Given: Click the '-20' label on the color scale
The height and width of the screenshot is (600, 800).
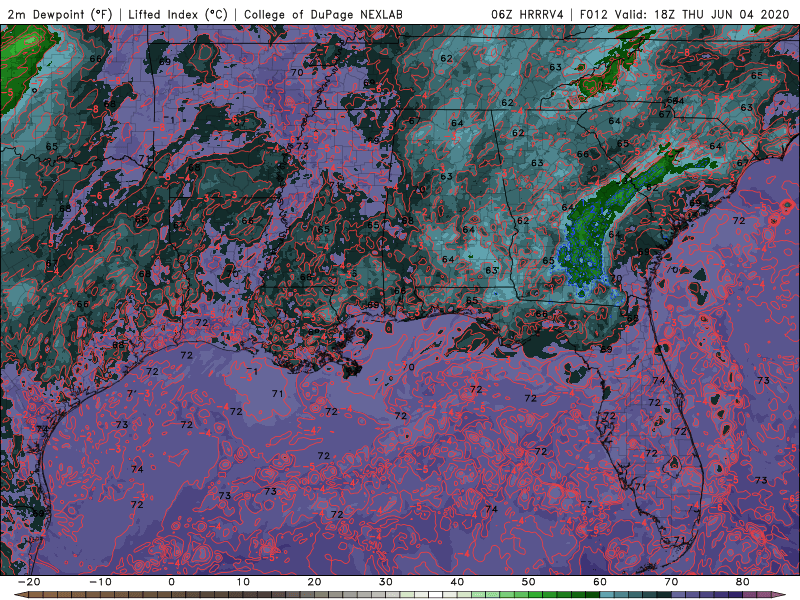Looking at the screenshot, I should (29, 582).
